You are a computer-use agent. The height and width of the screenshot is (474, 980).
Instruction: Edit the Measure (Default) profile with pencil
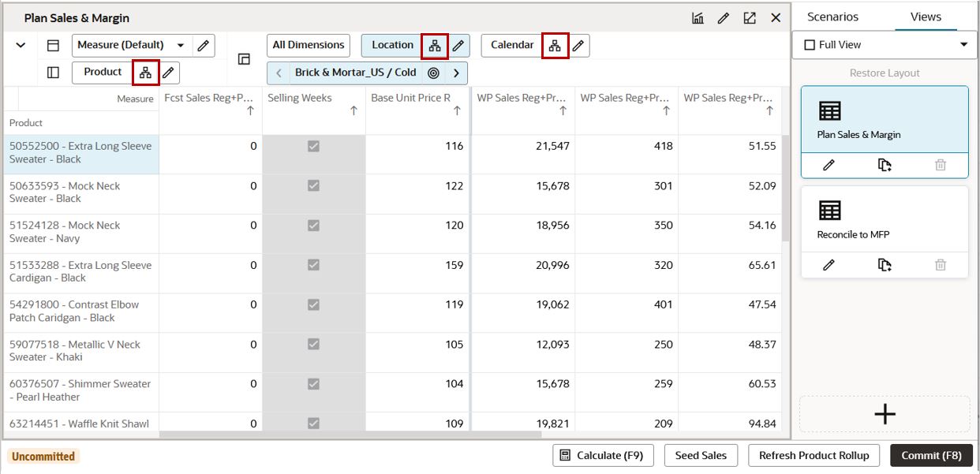tap(204, 45)
